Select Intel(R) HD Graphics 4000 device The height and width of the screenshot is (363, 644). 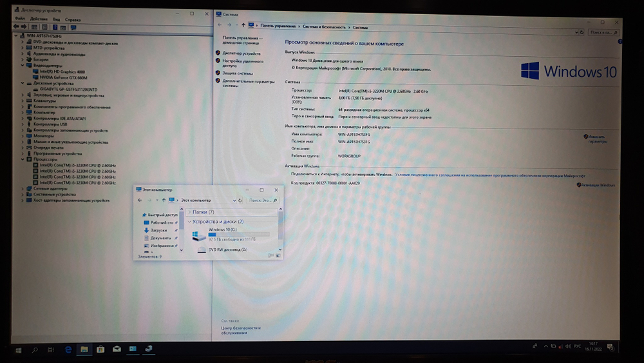click(62, 72)
